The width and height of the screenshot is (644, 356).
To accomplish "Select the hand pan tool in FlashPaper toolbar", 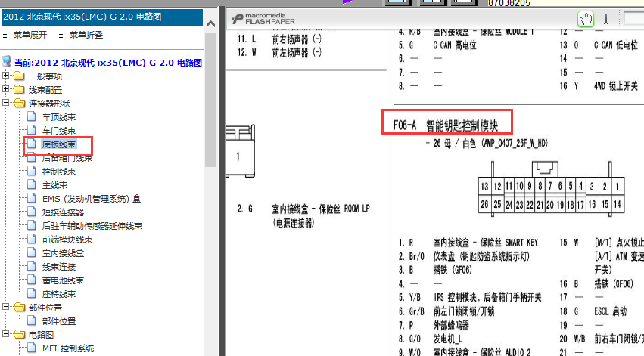I will [x=585, y=19].
